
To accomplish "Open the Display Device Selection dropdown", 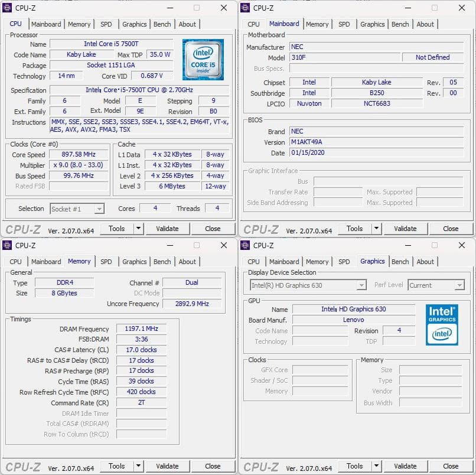I will pos(307,284).
